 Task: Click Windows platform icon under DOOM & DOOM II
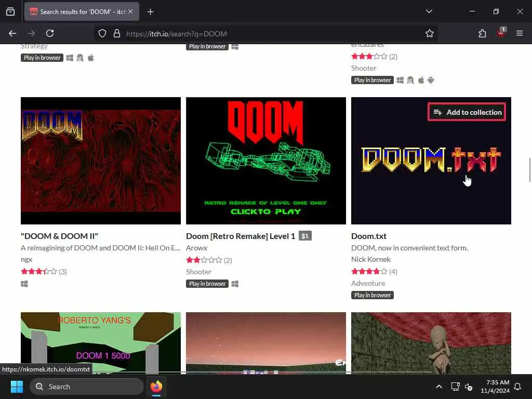click(24, 284)
